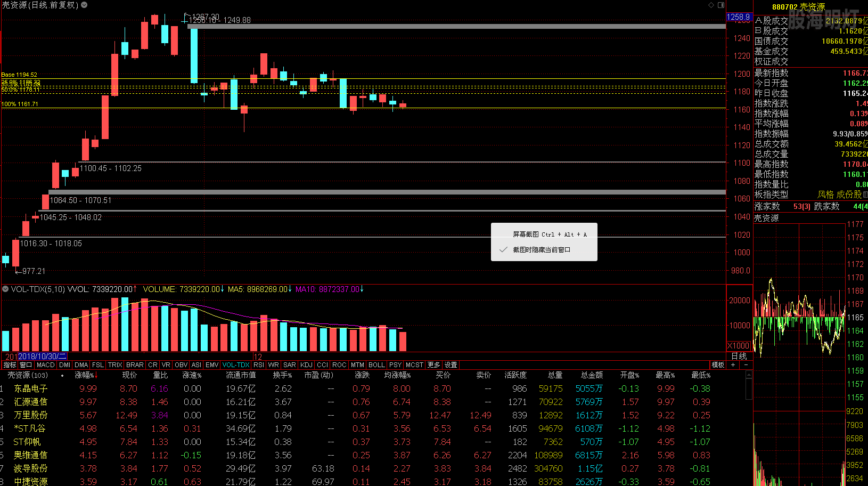Sort by 换手% column header
The image size is (868, 486).
click(x=282, y=375)
